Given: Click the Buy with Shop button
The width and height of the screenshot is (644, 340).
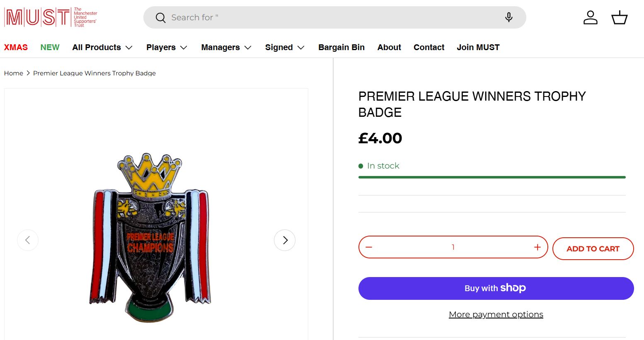Looking at the screenshot, I should coord(496,288).
